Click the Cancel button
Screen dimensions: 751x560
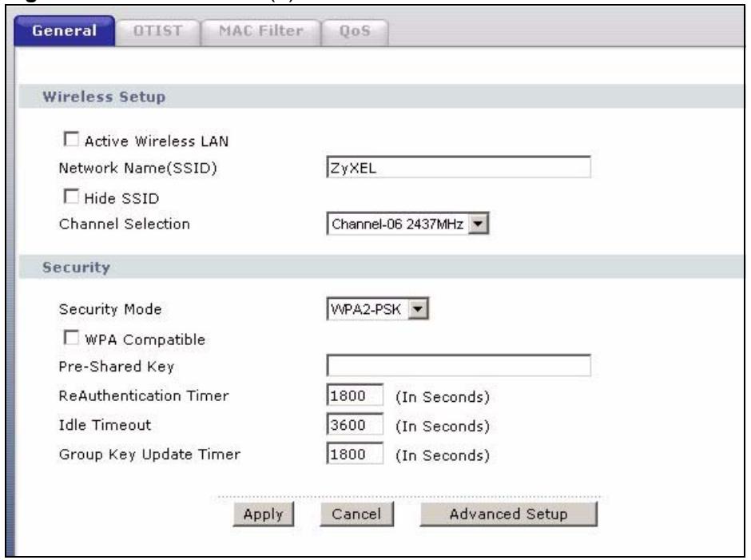357,514
